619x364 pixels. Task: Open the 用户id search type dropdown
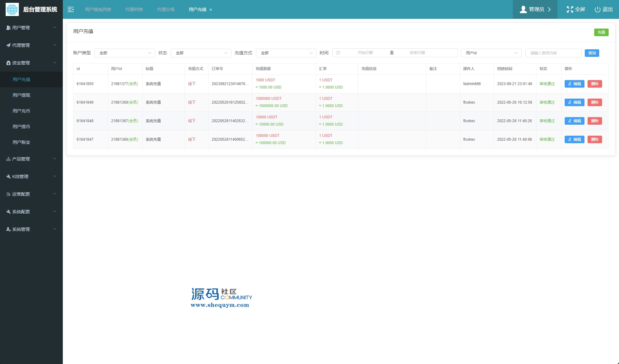(491, 53)
